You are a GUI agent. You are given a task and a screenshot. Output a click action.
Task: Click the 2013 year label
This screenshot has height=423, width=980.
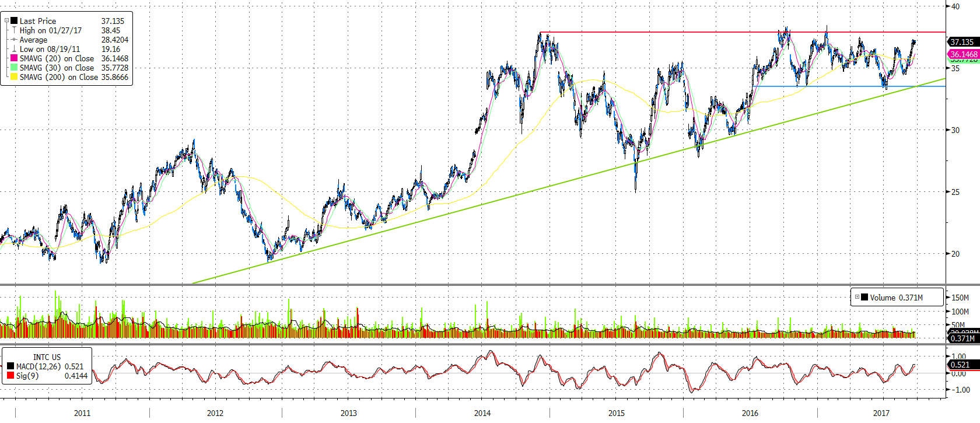(349, 413)
